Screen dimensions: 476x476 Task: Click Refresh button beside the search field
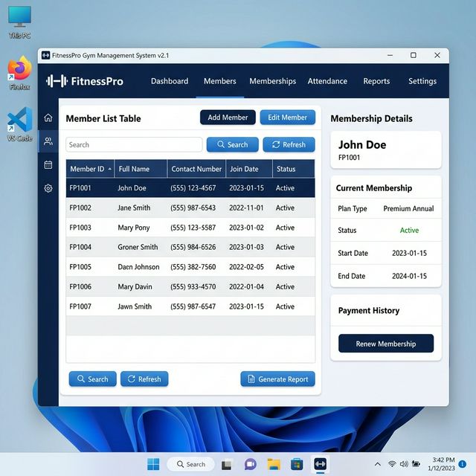[x=289, y=144]
